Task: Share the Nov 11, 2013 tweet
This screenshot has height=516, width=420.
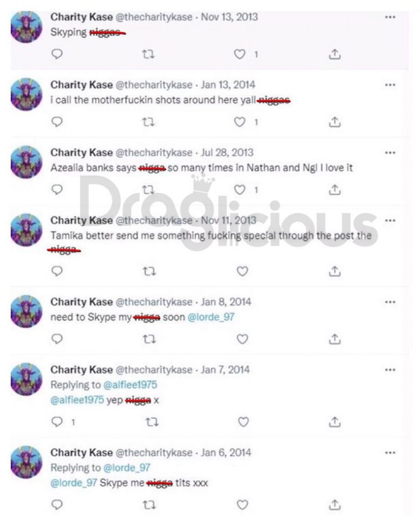Action: pyautogui.click(x=335, y=271)
